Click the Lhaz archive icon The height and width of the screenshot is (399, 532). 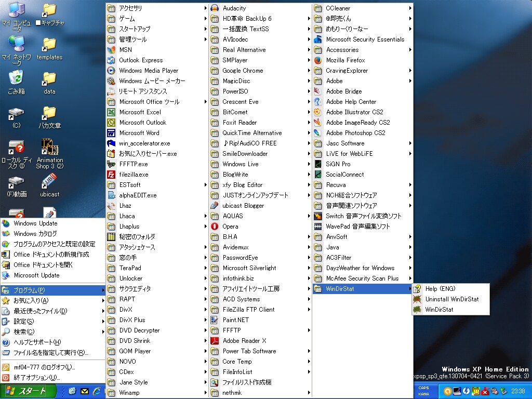(x=111, y=206)
